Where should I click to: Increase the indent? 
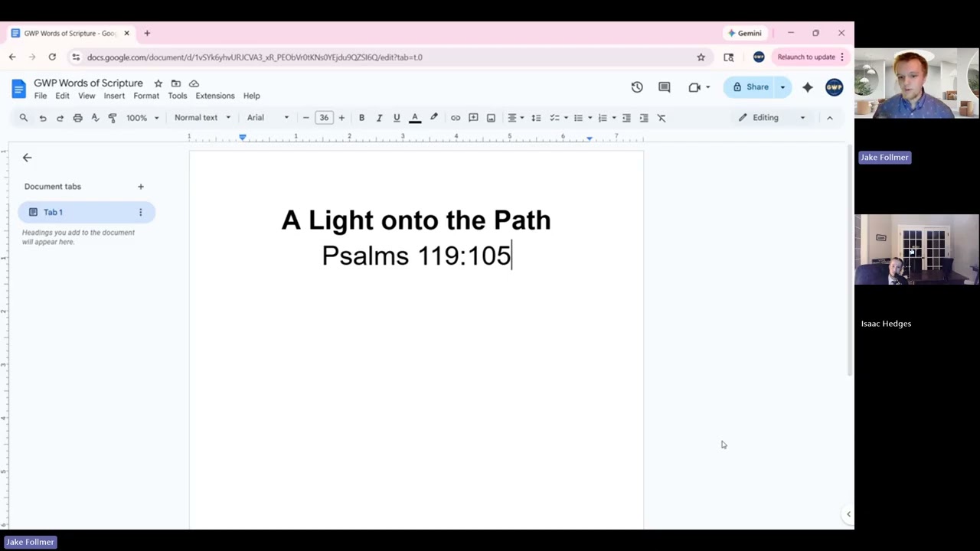[x=644, y=118]
